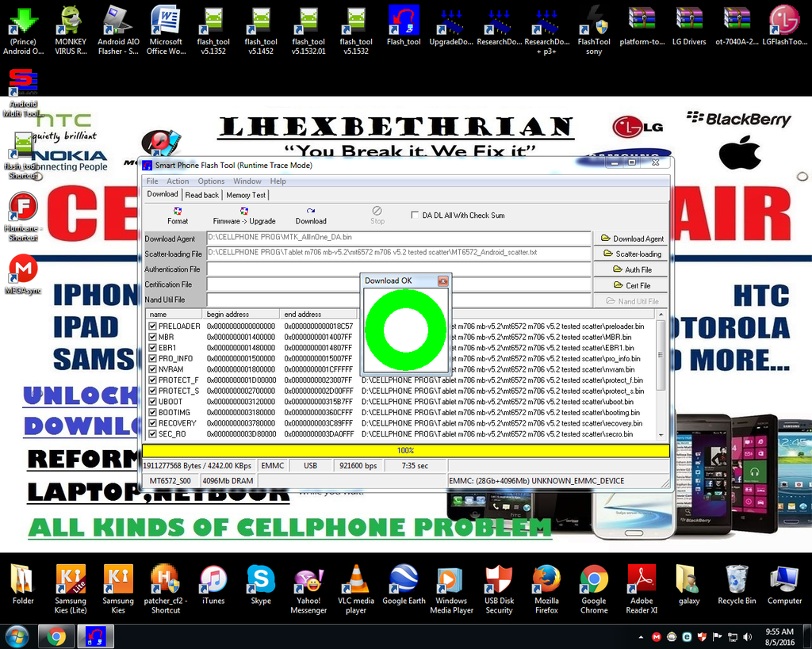This screenshot has height=649, width=812.
Task: Click the Download toolbar icon
Action: (x=311, y=212)
